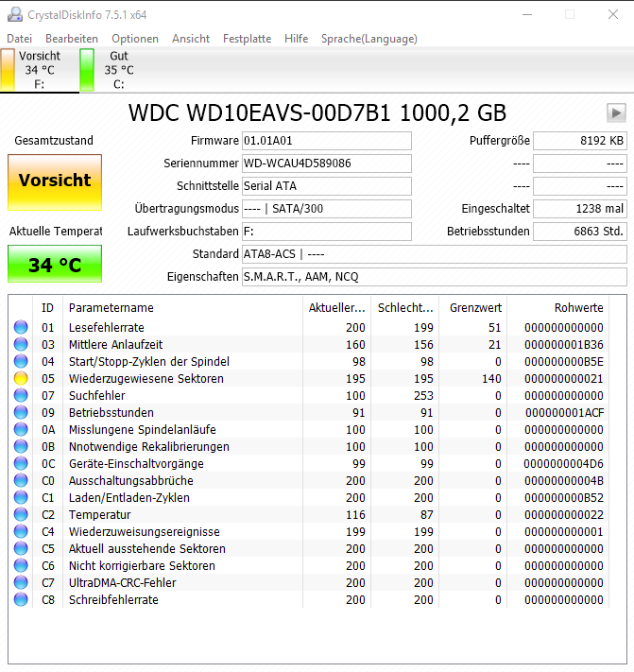Click the Grenzwert column header

tap(473, 308)
